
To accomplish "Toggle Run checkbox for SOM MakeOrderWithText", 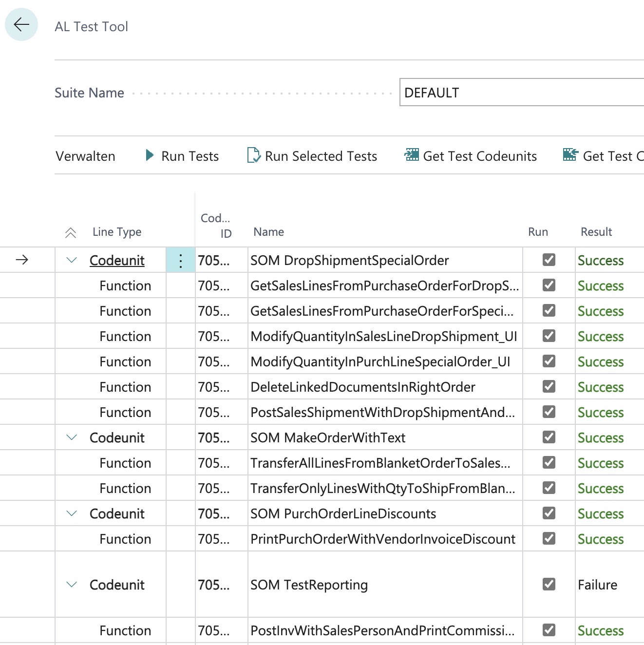I will (x=549, y=437).
